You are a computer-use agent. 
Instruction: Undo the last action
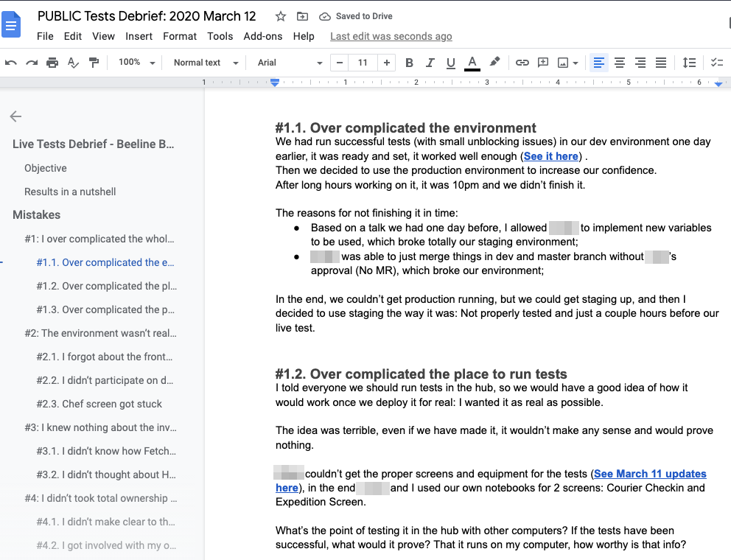[11, 63]
